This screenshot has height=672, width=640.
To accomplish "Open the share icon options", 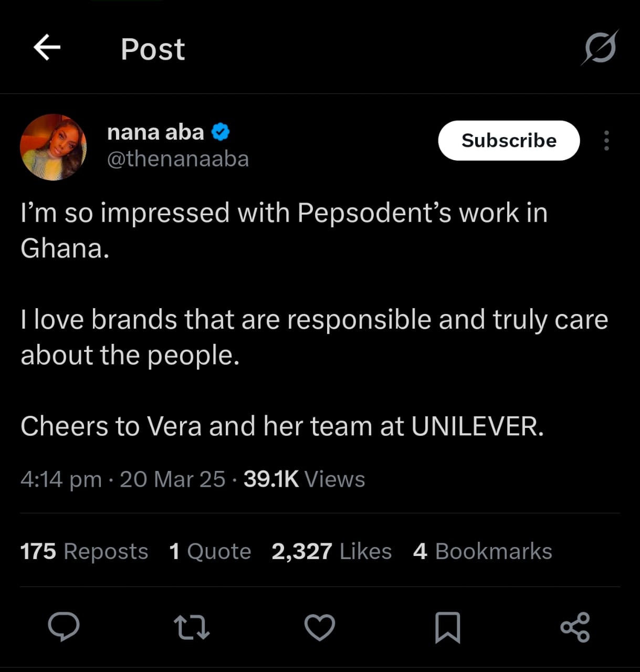I will coord(575,627).
